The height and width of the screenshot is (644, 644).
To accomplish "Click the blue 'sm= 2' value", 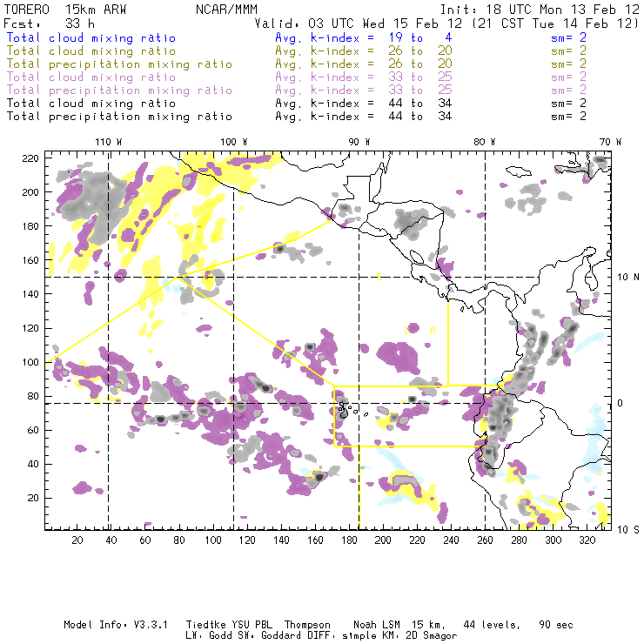I will point(569,37).
